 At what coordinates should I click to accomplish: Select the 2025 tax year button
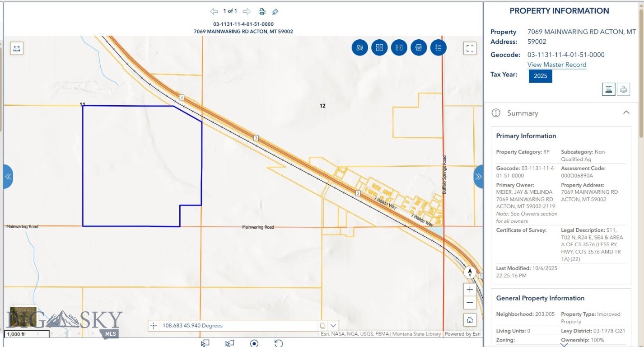540,76
